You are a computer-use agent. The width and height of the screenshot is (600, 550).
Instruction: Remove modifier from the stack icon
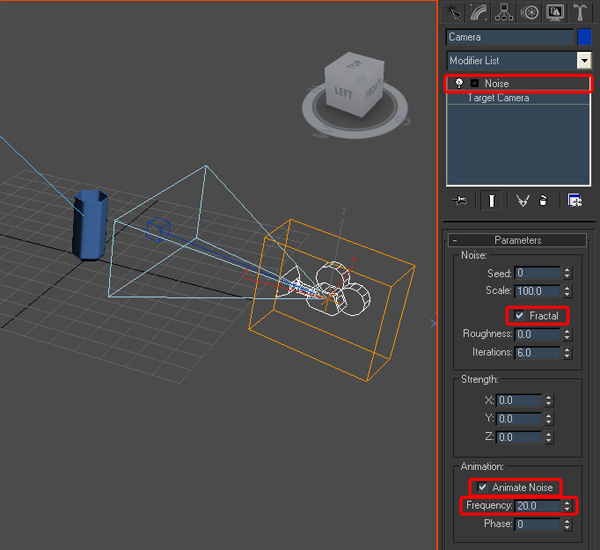click(x=543, y=200)
